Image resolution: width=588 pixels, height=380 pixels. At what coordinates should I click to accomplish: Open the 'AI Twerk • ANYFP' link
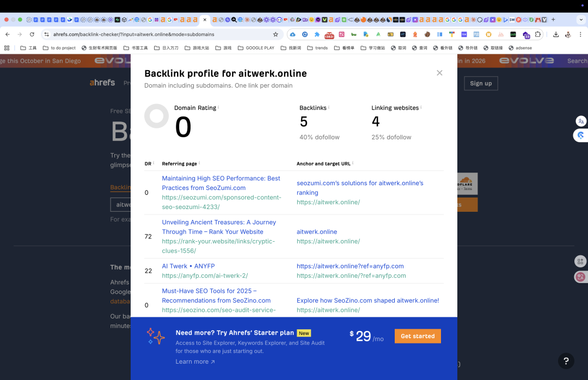point(188,266)
